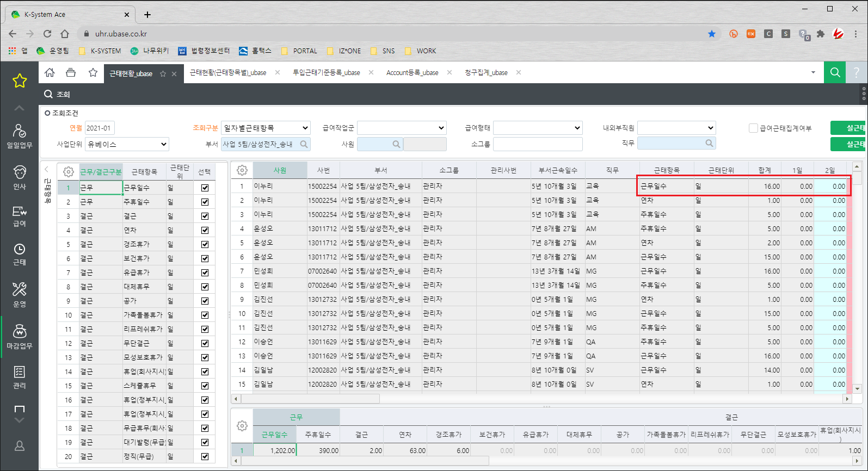Open the gear settings of employee grid
This screenshot has width=868, height=471.
click(242, 170)
